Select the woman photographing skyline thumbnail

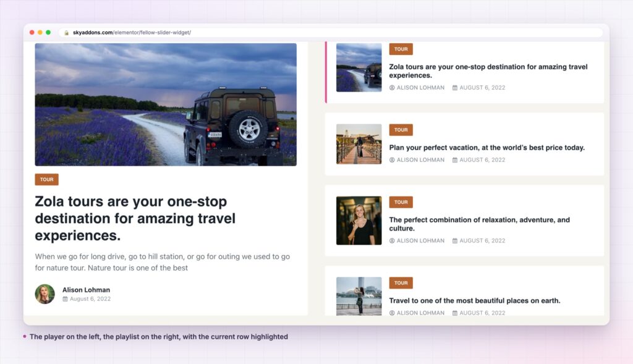click(359, 296)
